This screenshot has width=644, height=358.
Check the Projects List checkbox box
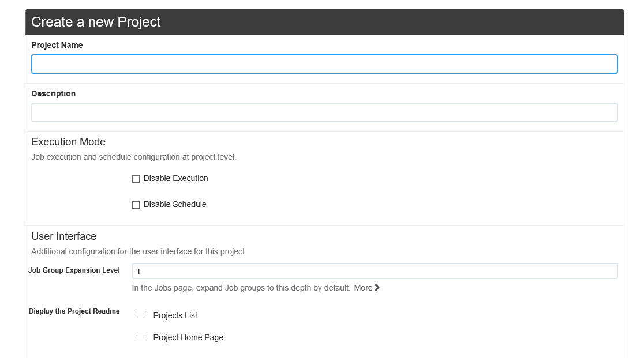point(140,315)
